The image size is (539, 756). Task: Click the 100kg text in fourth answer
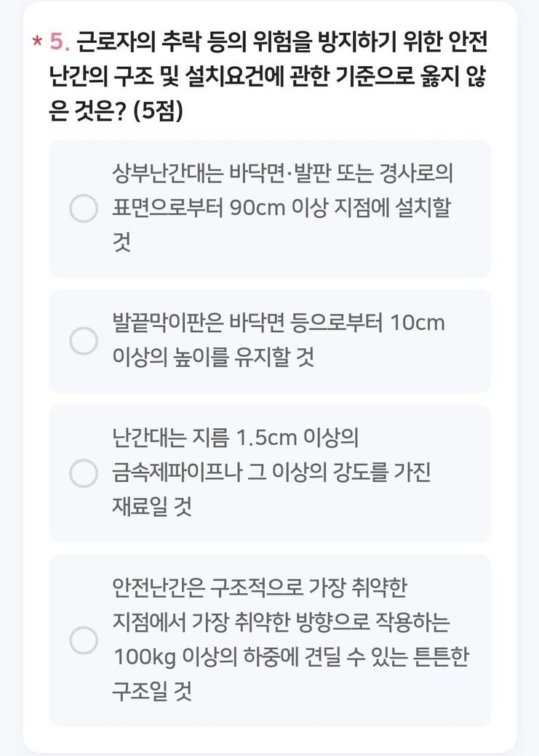[x=145, y=657]
